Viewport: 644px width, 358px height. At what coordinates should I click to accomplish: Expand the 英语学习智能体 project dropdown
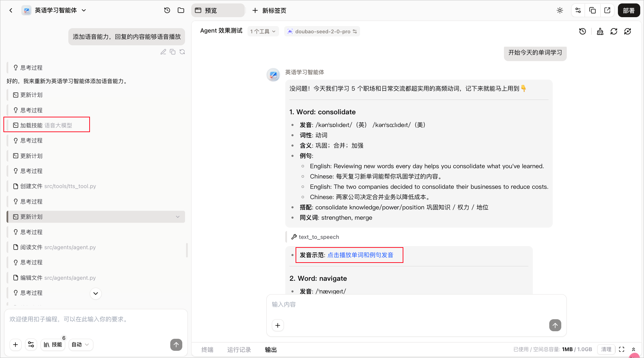tap(84, 10)
